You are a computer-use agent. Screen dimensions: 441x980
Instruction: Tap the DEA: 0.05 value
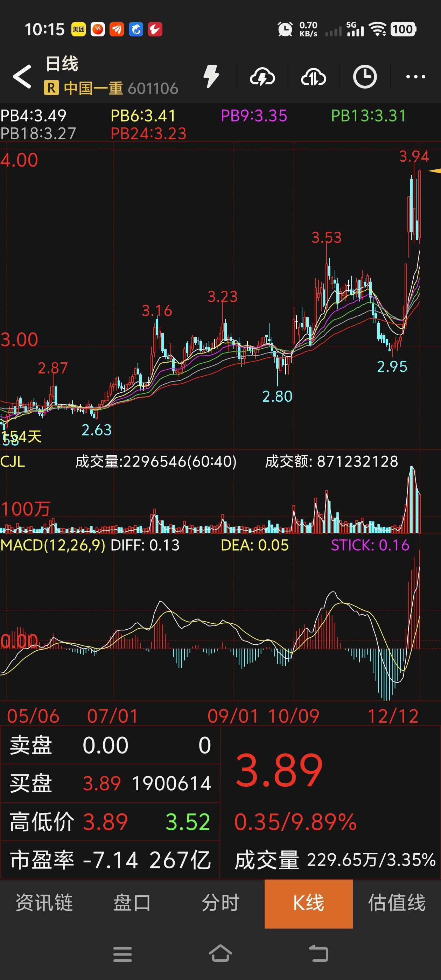pyautogui.click(x=254, y=545)
